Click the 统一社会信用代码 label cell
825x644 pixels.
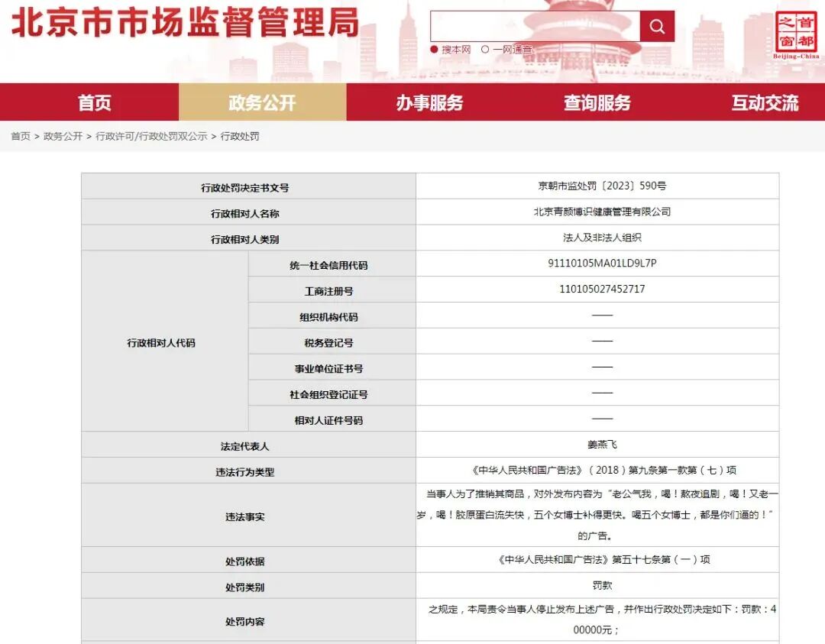[332, 264]
